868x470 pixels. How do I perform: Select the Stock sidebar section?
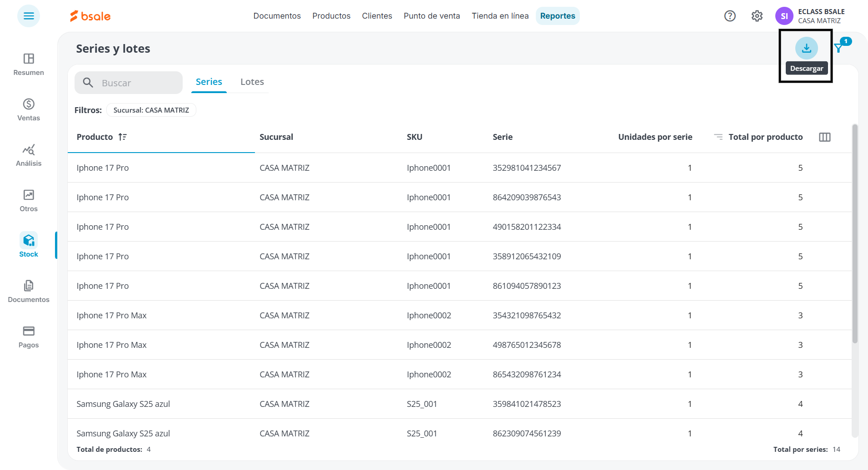point(29,246)
